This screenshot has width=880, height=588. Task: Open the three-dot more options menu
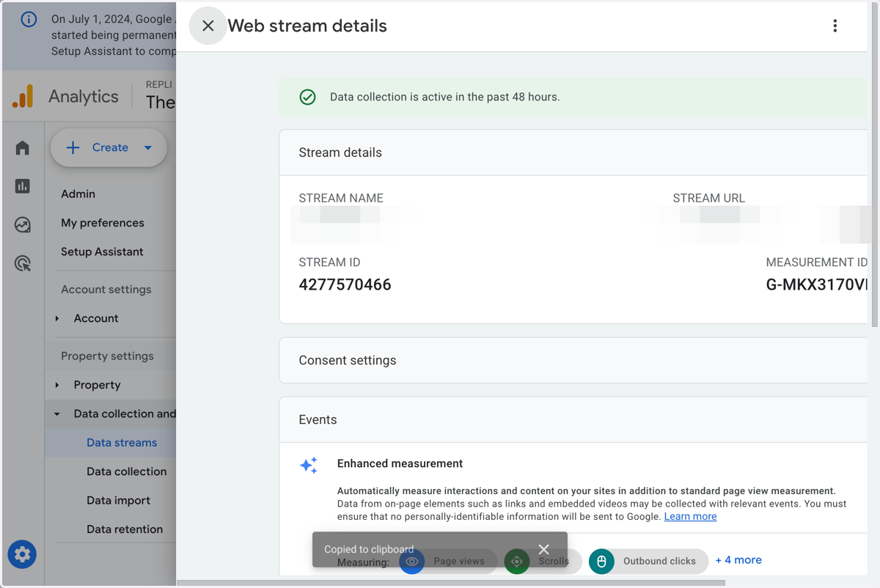(835, 26)
